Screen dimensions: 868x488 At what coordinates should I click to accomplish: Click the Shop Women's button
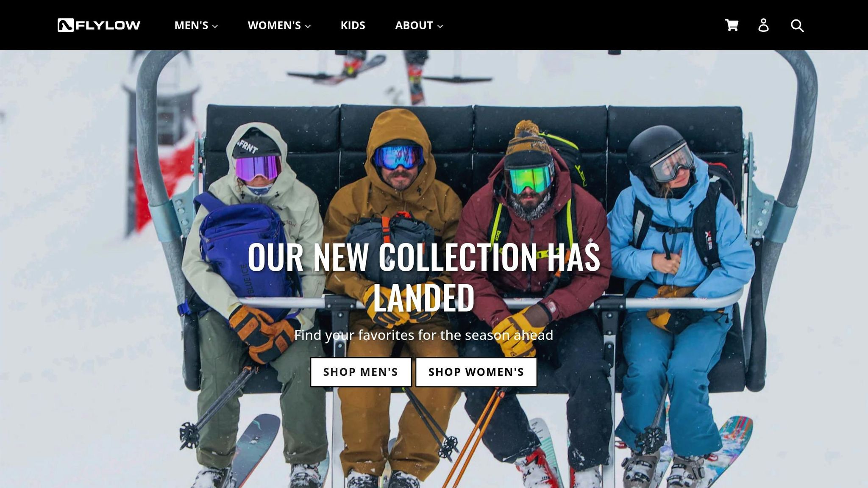click(x=476, y=372)
